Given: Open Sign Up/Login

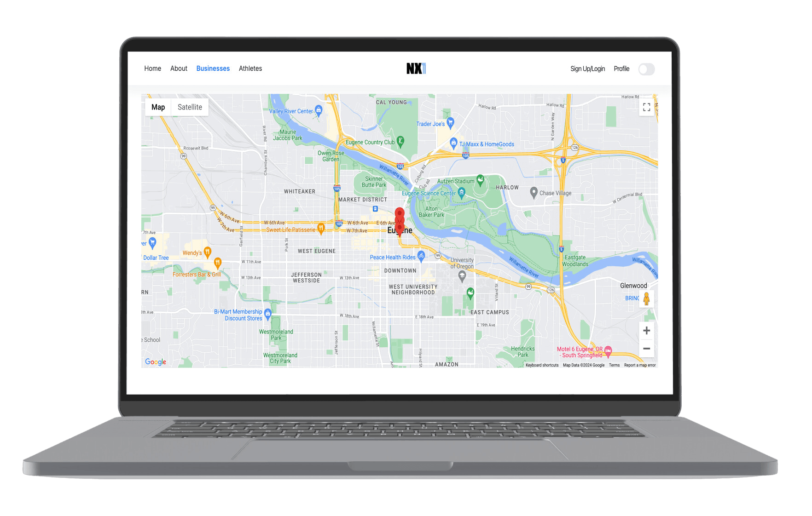Looking at the screenshot, I should [x=587, y=69].
